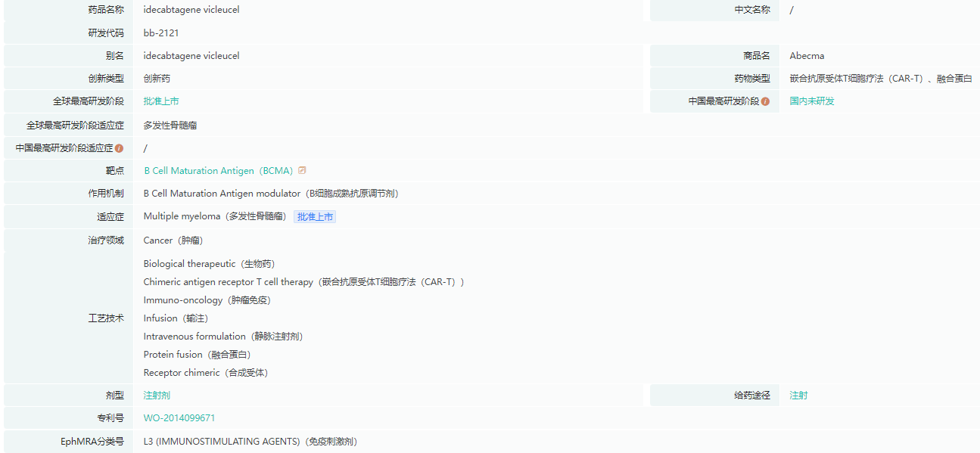
Task: Select Immuno-oncology (肿瘤免疫) entry
Action: coord(207,300)
